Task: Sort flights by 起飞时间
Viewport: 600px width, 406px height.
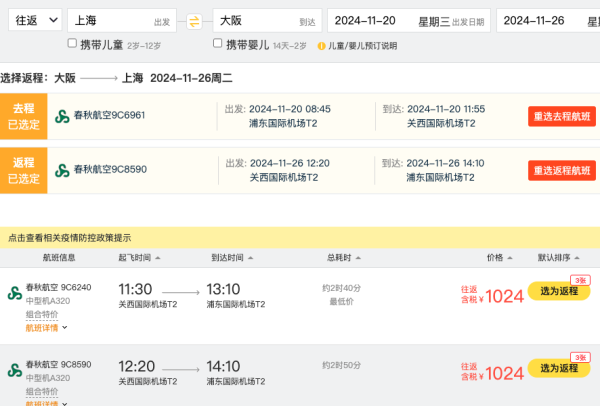Action: point(139,258)
